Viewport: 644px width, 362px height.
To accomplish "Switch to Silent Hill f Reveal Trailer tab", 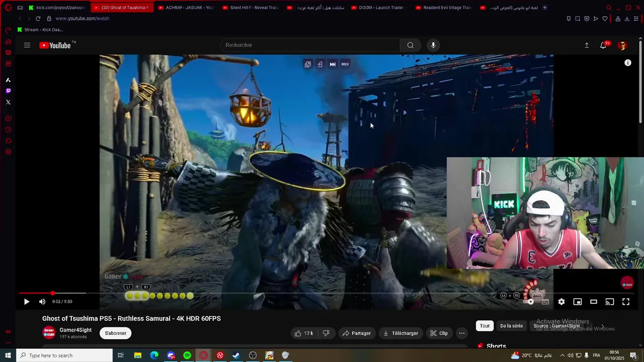I will [250, 8].
